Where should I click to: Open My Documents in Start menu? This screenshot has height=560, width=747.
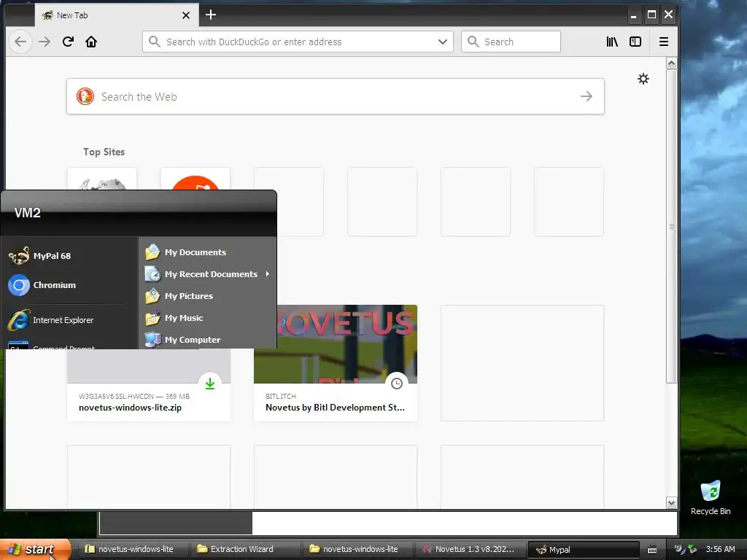207,252
